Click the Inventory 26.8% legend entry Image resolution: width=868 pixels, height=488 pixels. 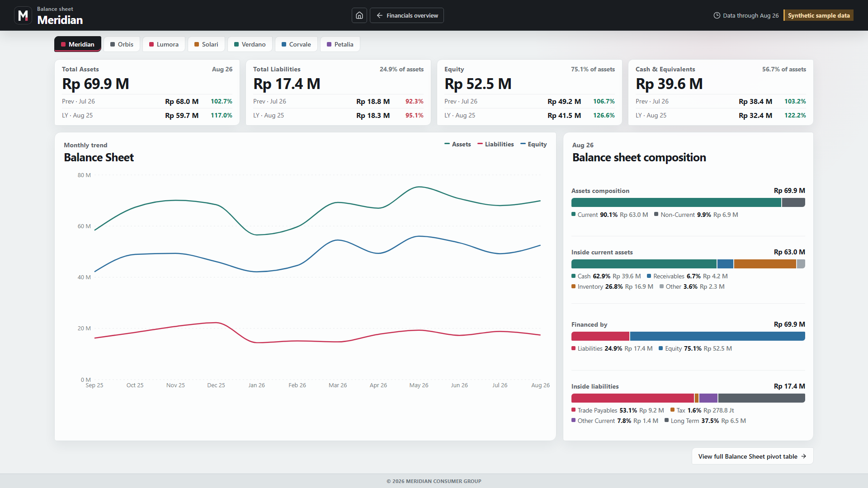(x=612, y=286)
